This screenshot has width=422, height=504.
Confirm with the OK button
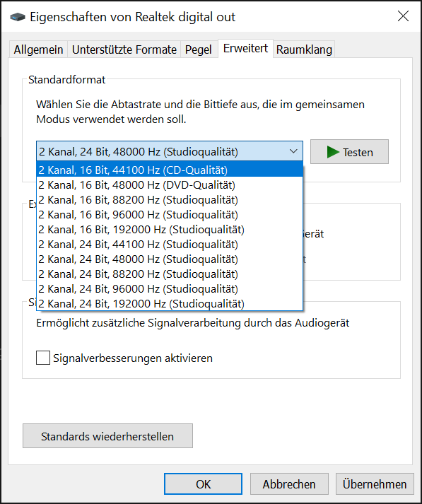tap(203, 484)
